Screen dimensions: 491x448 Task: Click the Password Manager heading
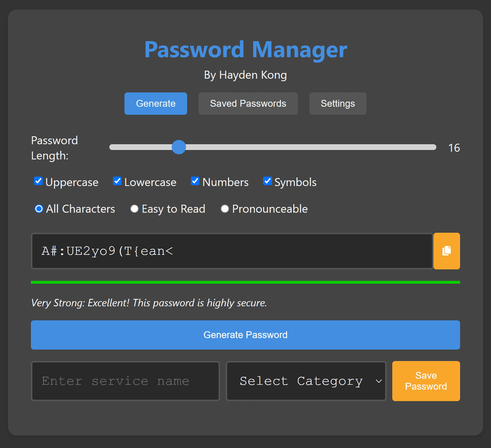245,50
